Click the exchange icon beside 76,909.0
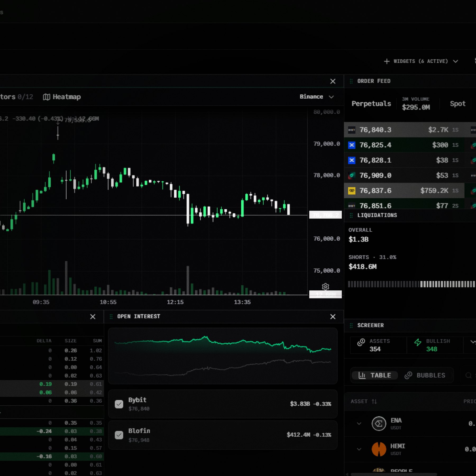Screen dimensions: 476x476 tap(352, 175)
